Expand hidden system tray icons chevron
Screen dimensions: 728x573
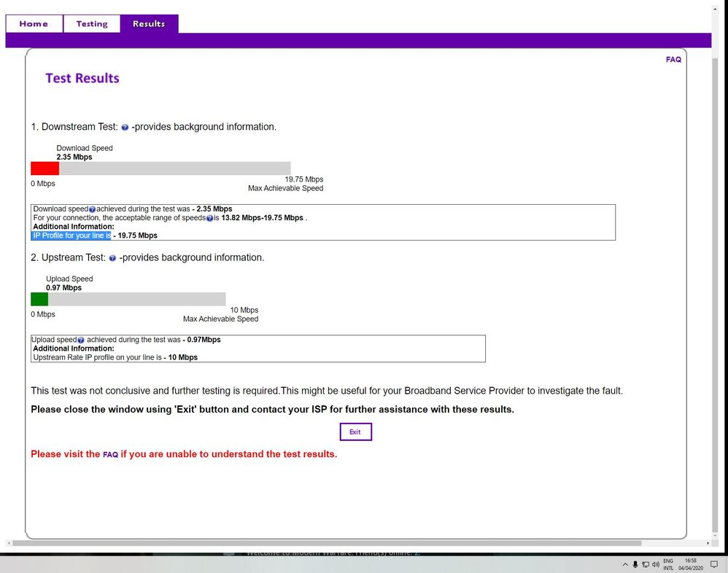tap(625, 564)
